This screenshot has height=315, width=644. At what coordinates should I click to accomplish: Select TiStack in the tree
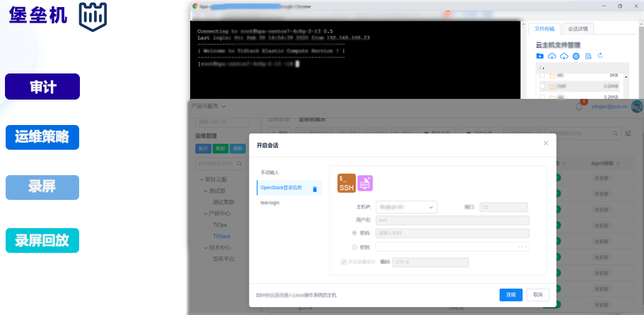[x=222, y=236]
